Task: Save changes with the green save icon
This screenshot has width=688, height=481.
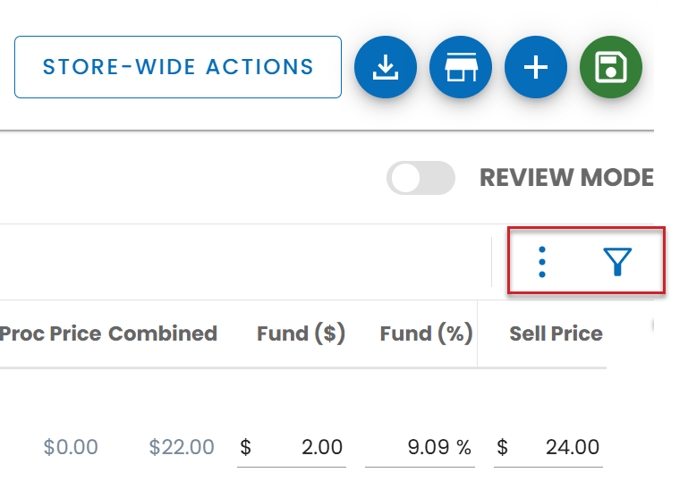Action: pyautogui.click(x=611, y=68)
